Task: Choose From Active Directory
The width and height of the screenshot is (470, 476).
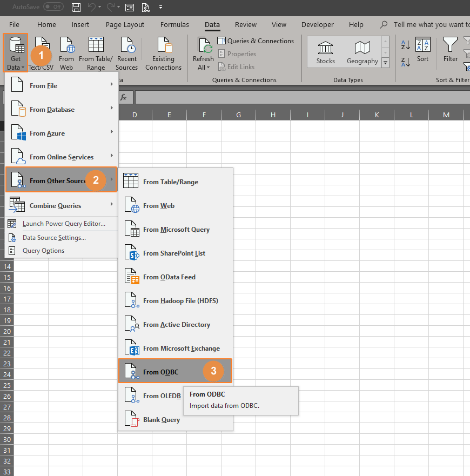Action: [x=176, y=324]
